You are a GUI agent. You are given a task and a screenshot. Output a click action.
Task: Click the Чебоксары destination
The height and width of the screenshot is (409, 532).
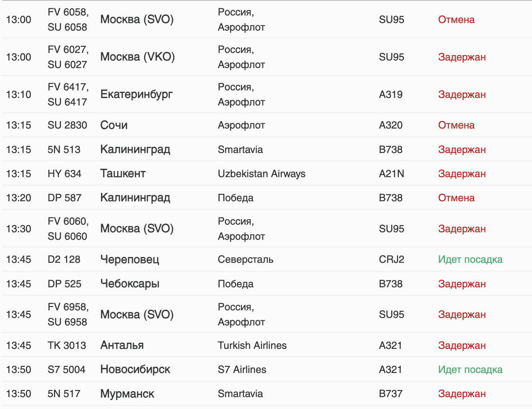(x=130, y=284)
